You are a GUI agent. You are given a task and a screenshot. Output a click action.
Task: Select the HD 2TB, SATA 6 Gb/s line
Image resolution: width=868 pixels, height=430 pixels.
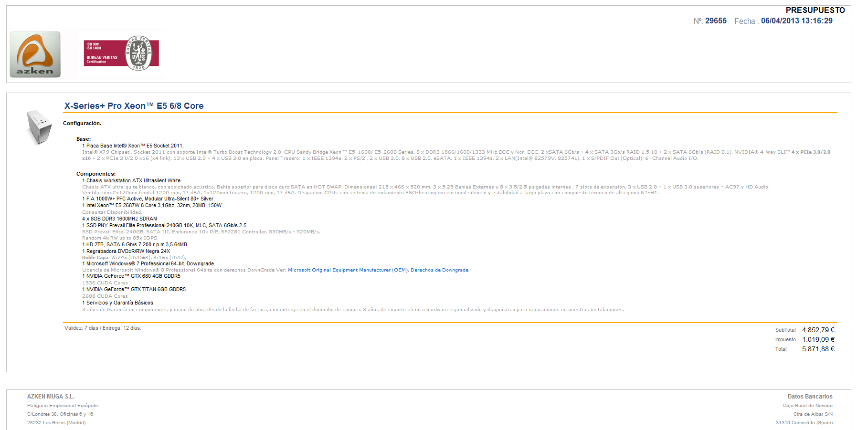(x=135, y=245)
